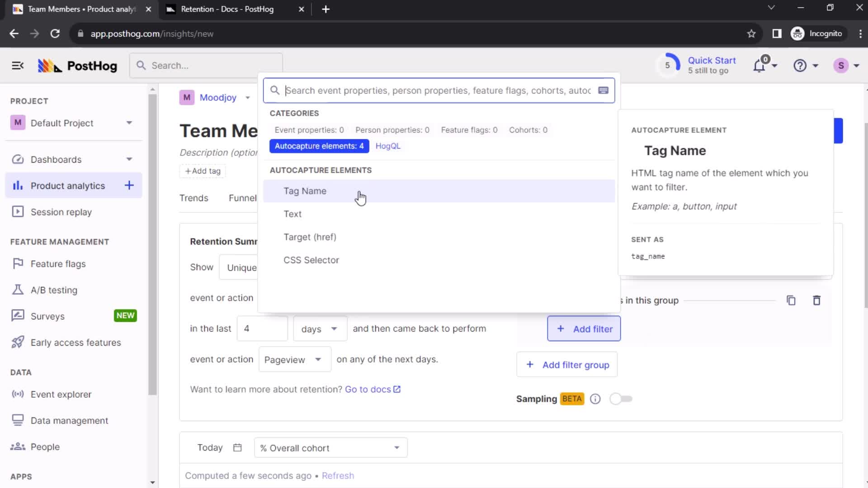Viewport: 868px width, 488px height.
Task: Click the Refresh computed data link
Action: pos(337,475)
